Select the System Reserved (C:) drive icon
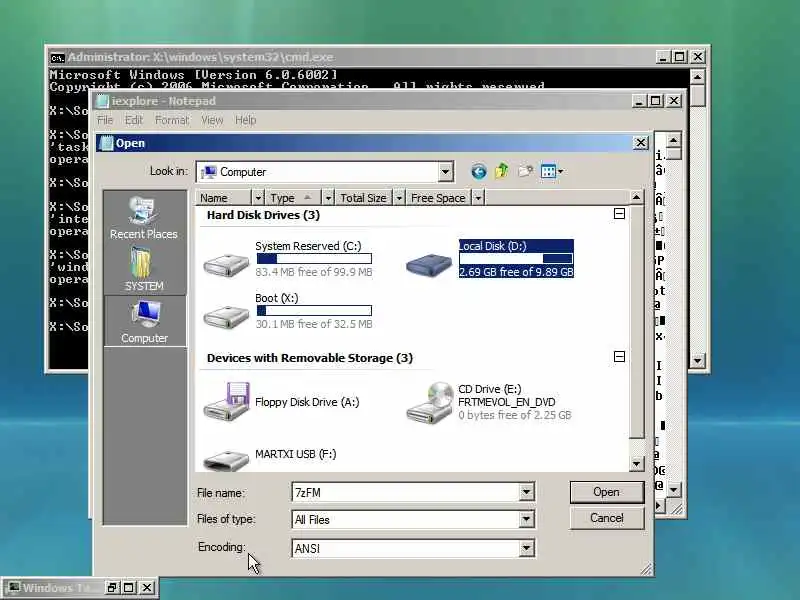The image size is (800, 600). pos(226,265)
